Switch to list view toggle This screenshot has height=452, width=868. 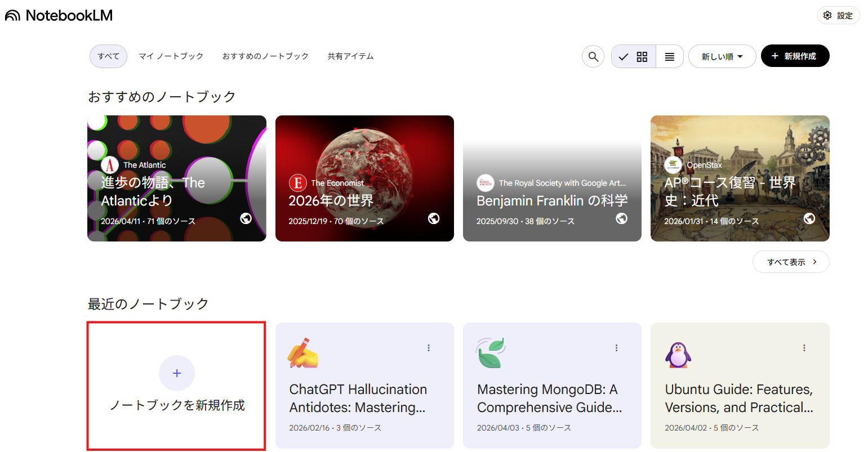(x=670, y=56)
